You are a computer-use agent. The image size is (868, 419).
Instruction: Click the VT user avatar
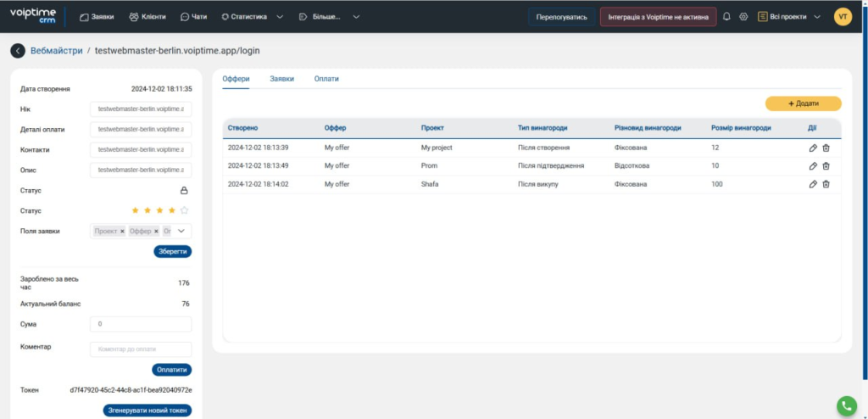[x=843, y=17]
